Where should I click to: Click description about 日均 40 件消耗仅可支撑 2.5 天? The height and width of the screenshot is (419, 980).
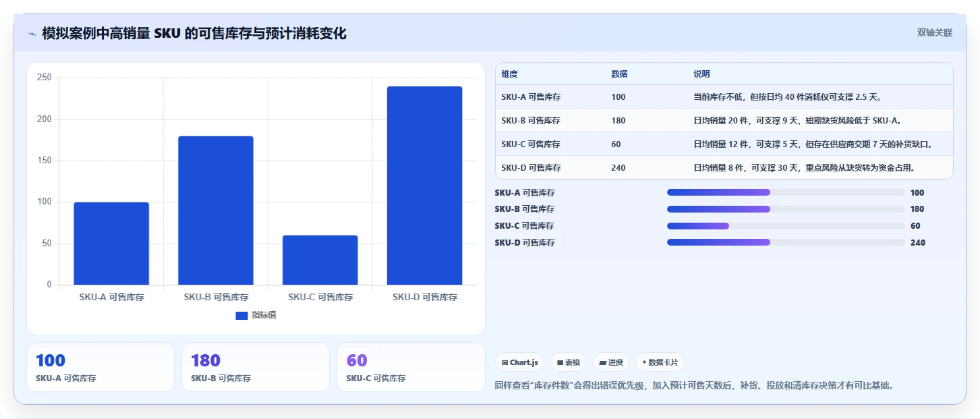[x=787, y=97]
